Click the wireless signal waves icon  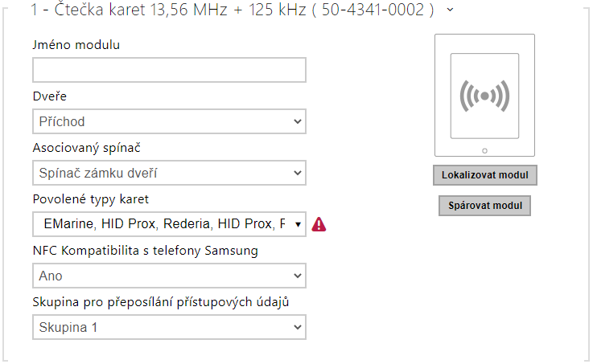tap(484, 96)
